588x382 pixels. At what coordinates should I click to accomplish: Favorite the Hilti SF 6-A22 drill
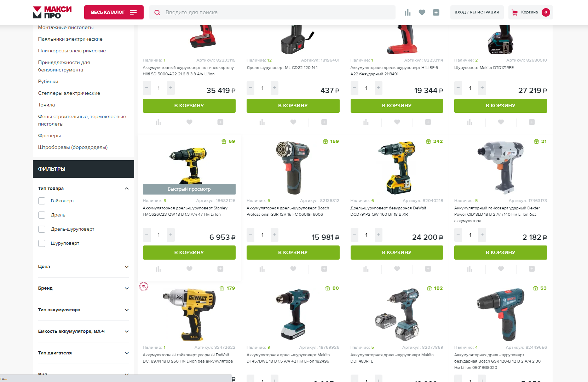point(397,122)
